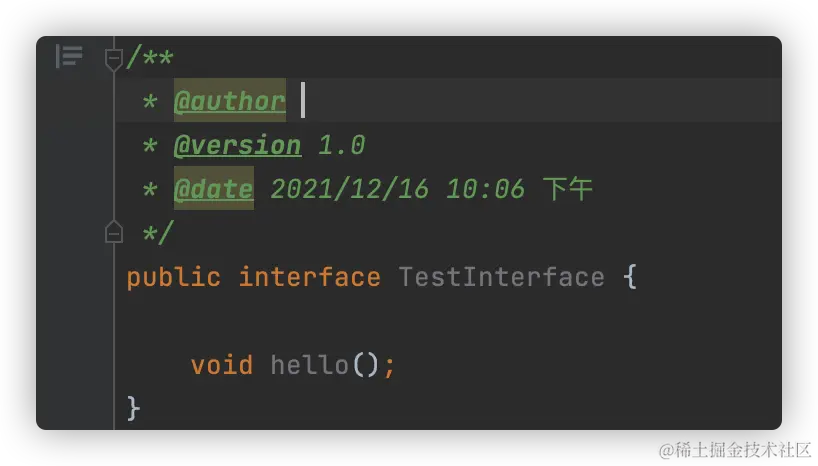Image resolution: width=818 pixels, height=466 pixels.
Task: Click the hello method name
Action: point(309,365)
